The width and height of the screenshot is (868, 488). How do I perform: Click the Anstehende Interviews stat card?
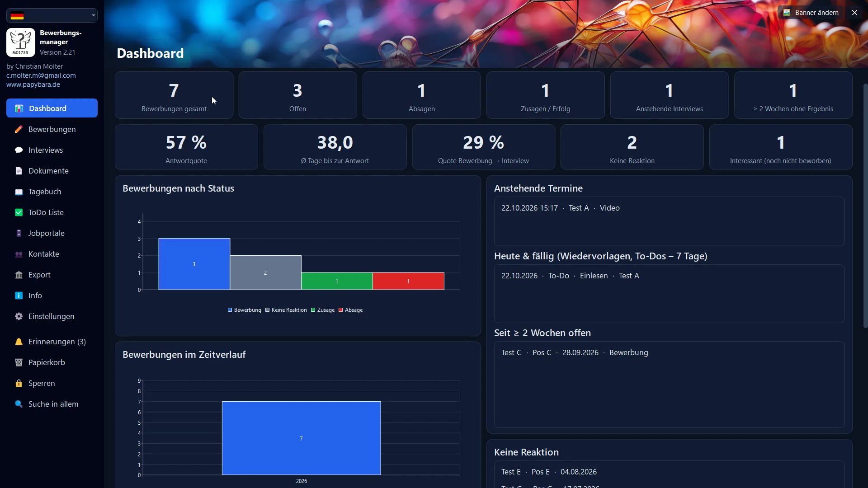670,95
